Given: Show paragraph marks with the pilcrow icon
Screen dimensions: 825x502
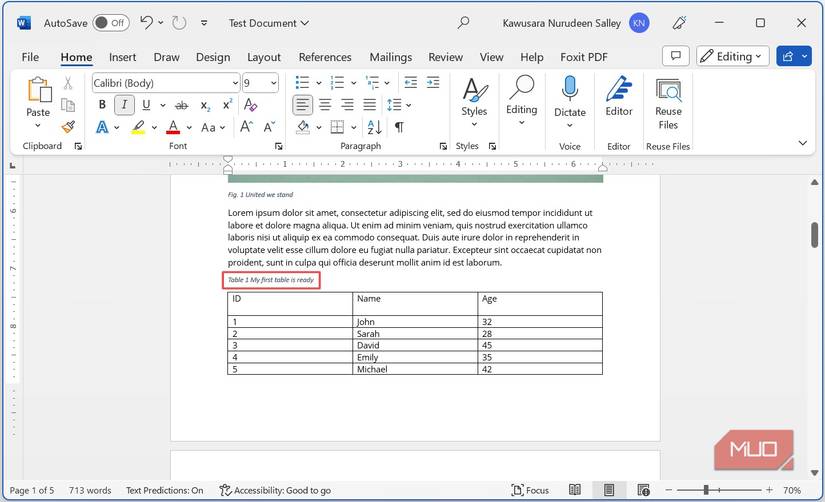Looking at the screenshot, I should click(399, 127).
